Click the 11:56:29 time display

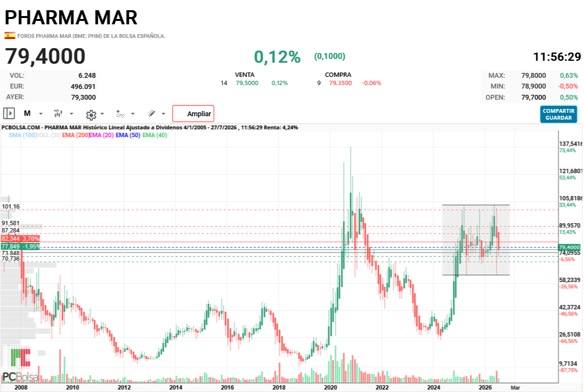click(x=557, y=56)
